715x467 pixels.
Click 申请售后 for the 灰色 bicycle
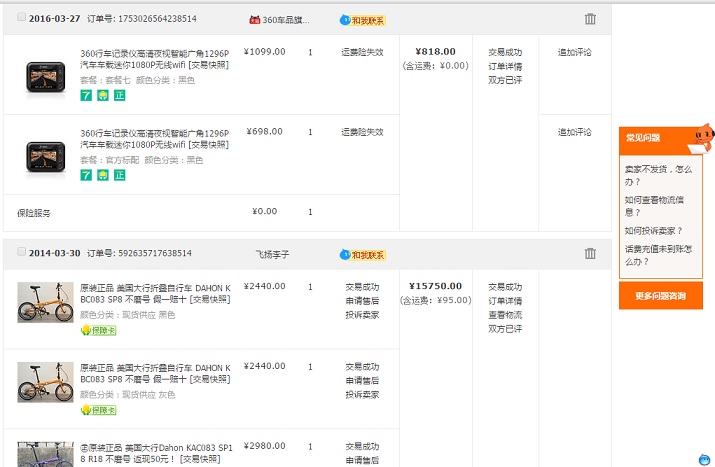[363, 381]
